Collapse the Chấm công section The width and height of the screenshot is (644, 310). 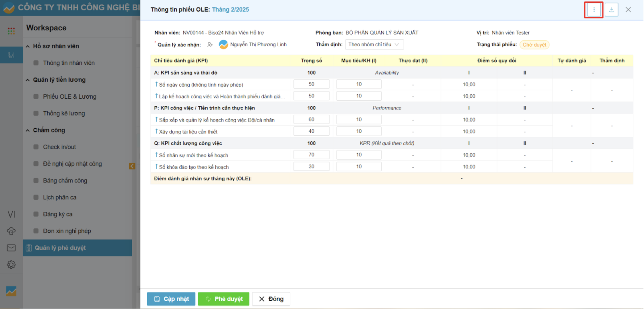tap(28, 130)
